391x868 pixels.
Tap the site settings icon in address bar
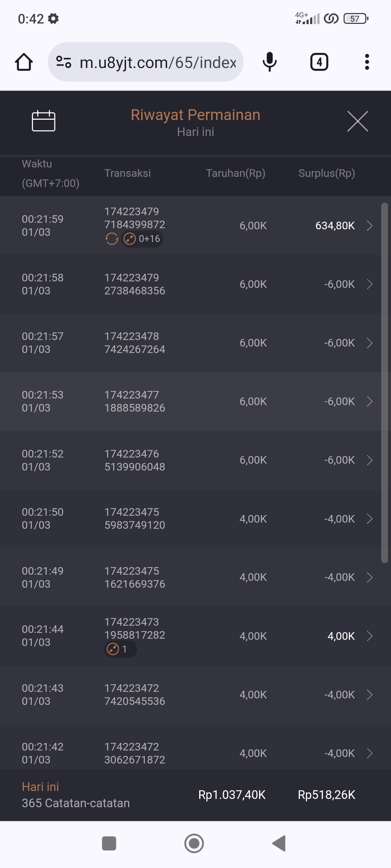64,62
